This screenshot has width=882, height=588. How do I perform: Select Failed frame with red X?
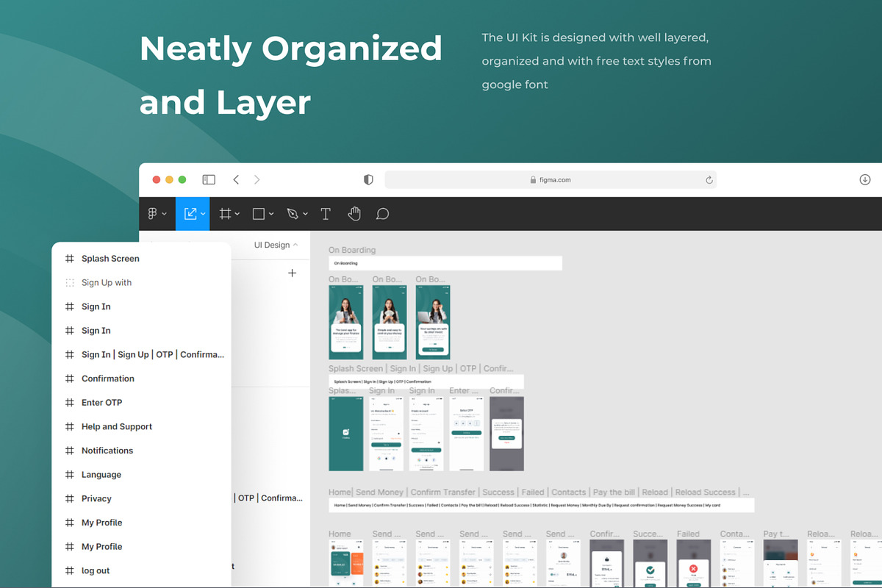(693, 564)
